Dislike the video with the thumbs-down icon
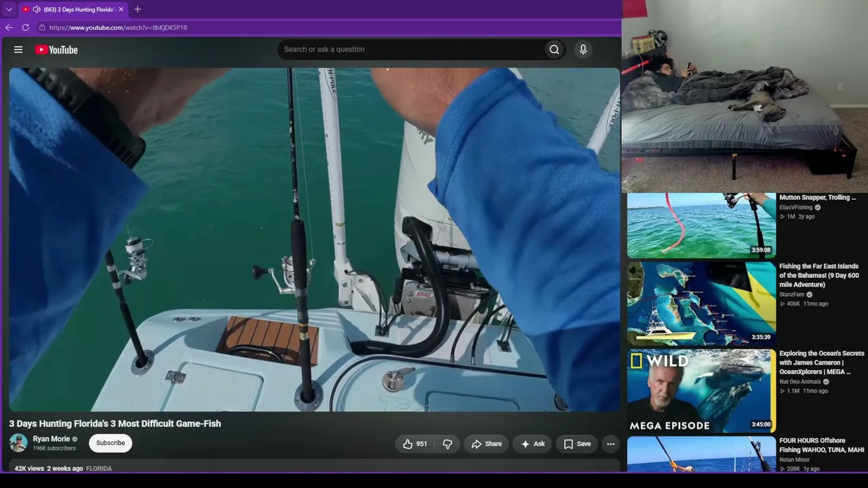Image resolution: width=868 pixels, height=488 pixels. pyautogui.click(x=448, y=444)
